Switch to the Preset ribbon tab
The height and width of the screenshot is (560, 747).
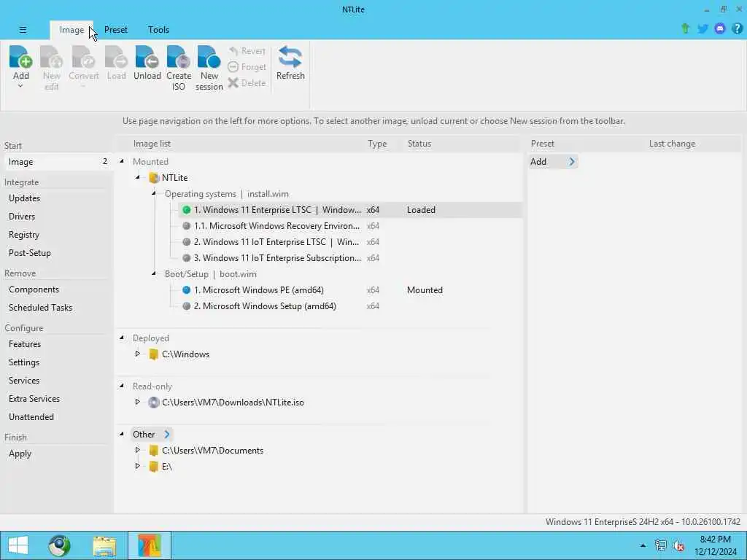coord(116,30)
